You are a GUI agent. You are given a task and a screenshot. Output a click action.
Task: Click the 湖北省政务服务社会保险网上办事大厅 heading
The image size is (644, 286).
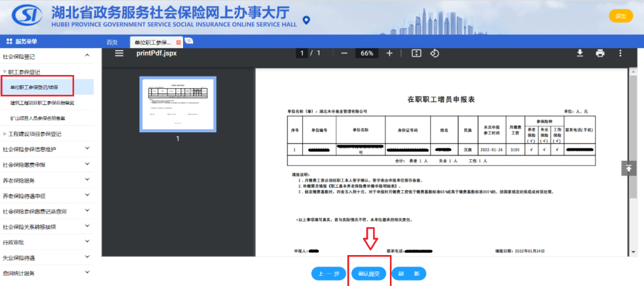tap(170, 13)
